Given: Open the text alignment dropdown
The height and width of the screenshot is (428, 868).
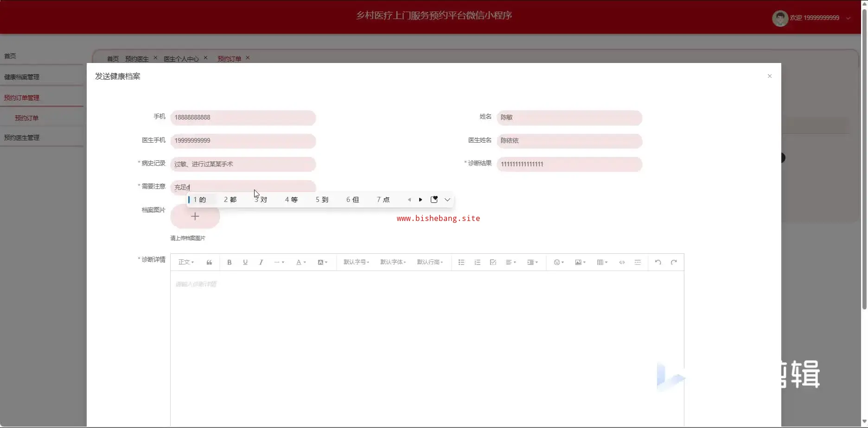Looking at the screenshot, I should (511, 262).
